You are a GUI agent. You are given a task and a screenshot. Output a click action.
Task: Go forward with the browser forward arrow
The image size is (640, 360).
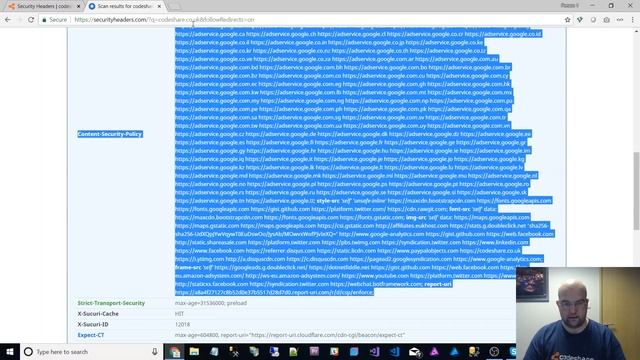click(19, 20)
